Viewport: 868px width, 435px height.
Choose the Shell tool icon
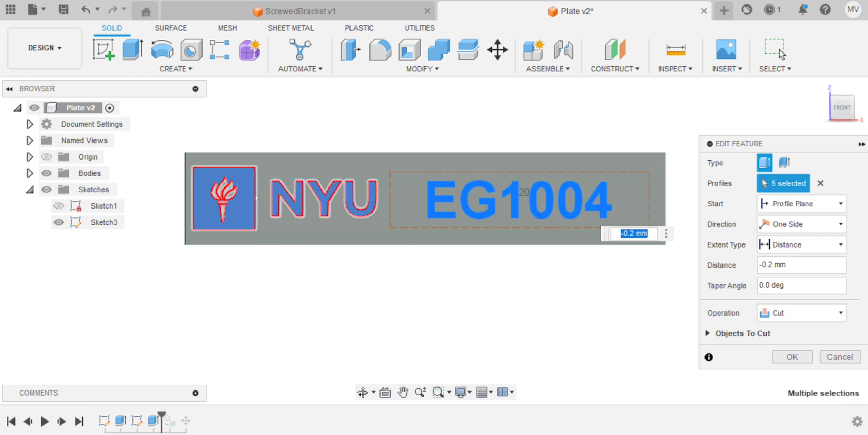(409, 50)
